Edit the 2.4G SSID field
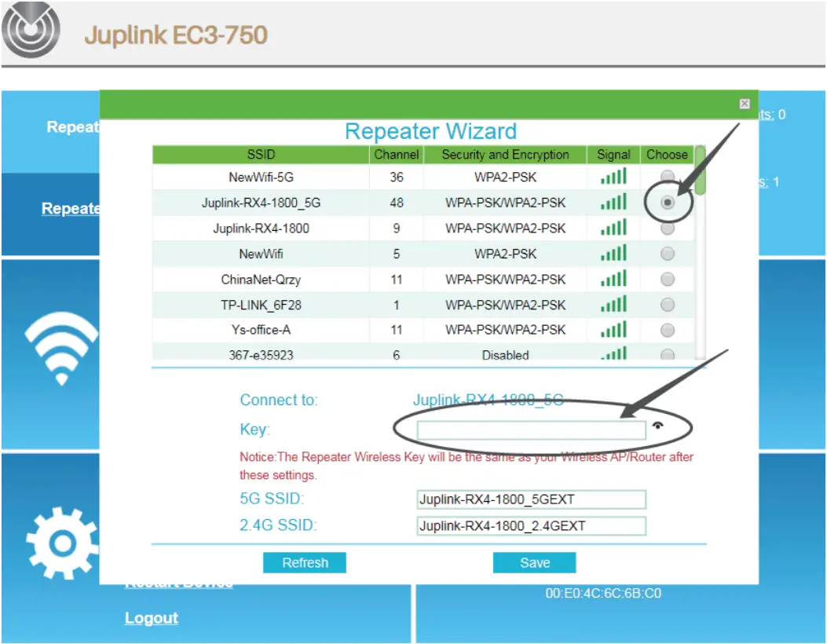 coord(530,525)
